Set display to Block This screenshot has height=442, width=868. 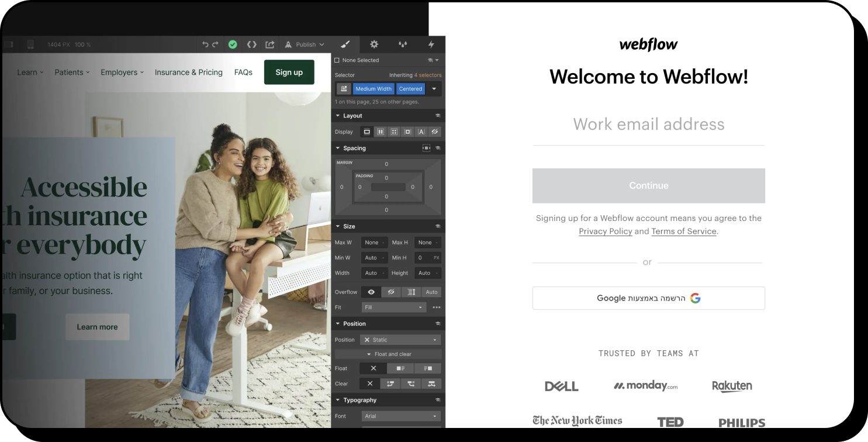pyautogui.click(x=366, y=132)
